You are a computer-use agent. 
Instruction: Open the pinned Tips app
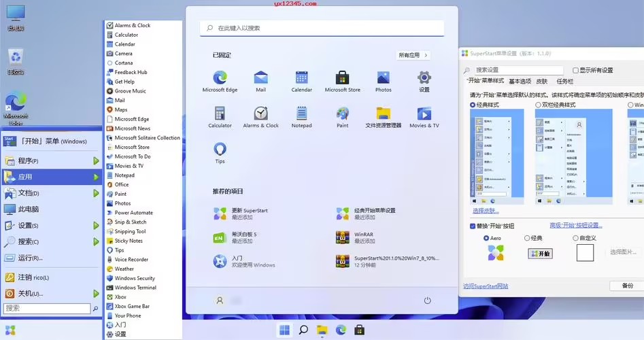(x=220, y=153)
